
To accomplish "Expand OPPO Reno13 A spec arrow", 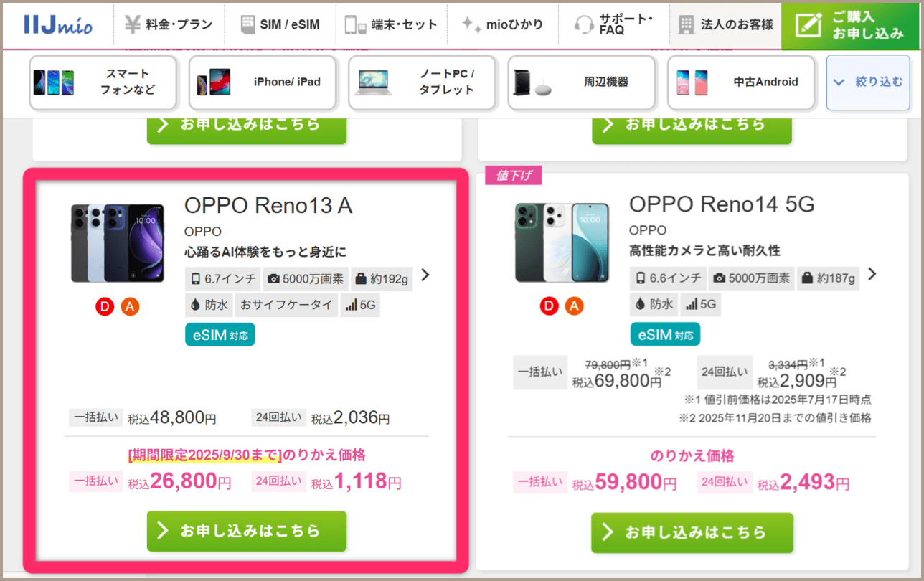I will [x=425, y=275].
